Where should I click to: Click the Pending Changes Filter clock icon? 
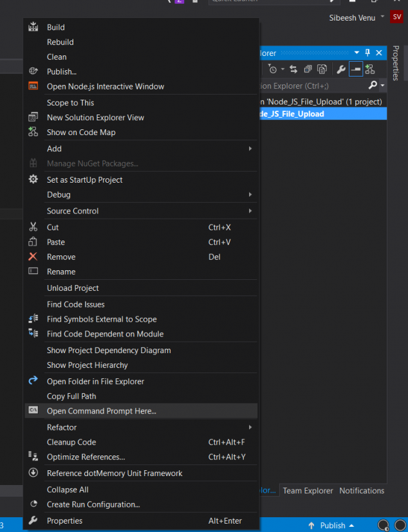274,69
